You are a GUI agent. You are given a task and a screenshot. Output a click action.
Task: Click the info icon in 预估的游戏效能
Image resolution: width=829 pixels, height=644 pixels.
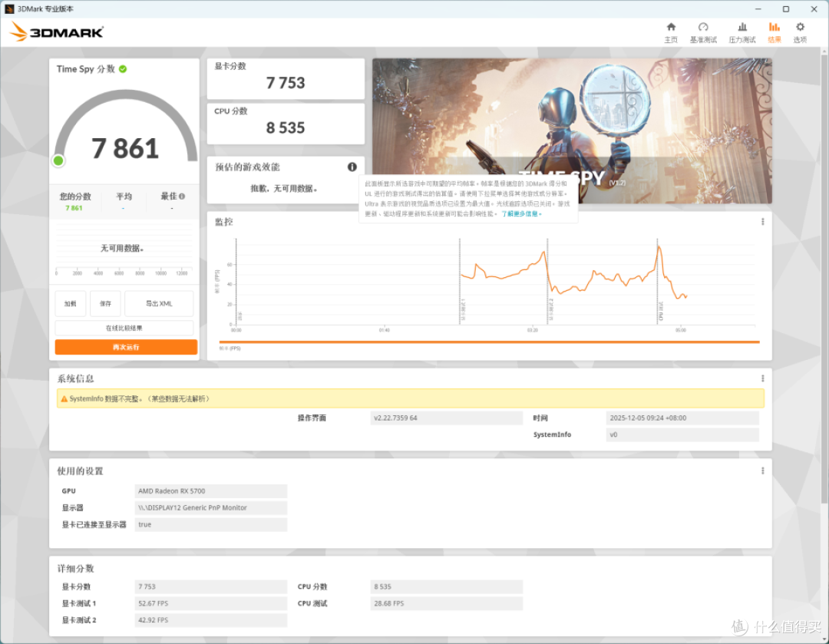pos(352,167)
